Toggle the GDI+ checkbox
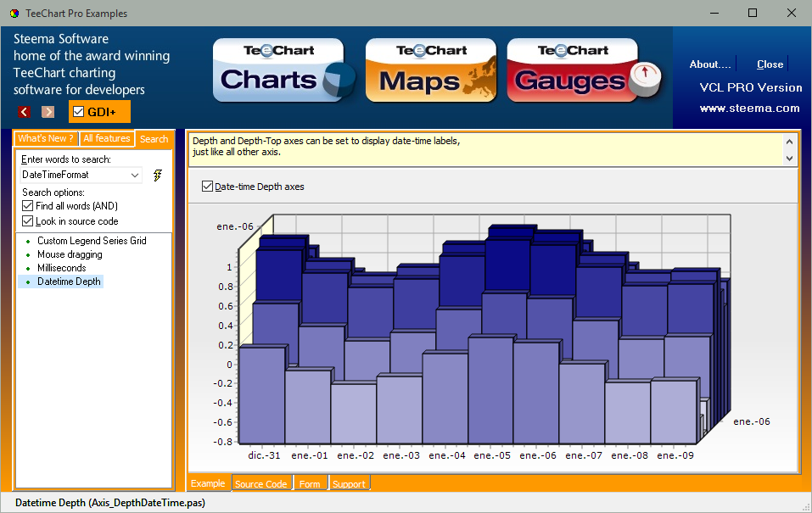Screen dimensions: 812x513 79,112
